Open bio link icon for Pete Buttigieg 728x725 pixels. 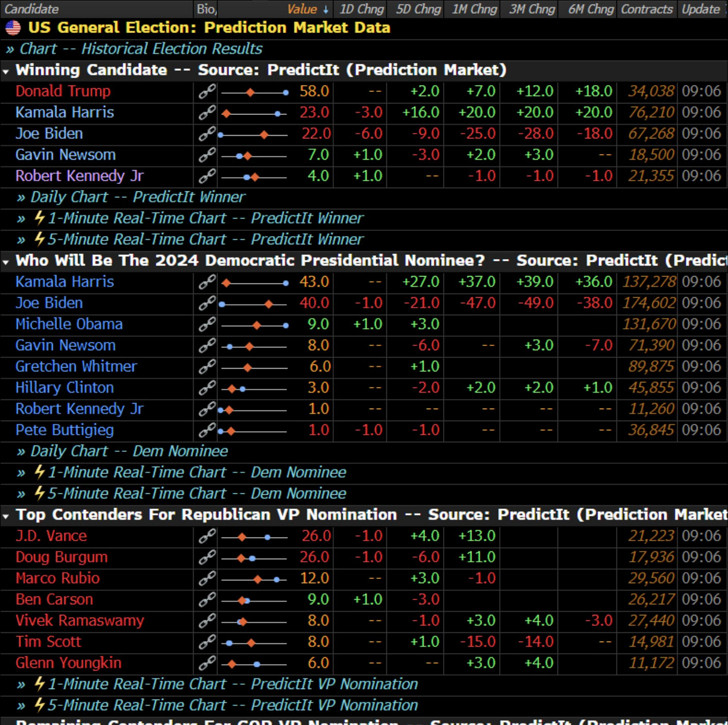pos(207,430)
